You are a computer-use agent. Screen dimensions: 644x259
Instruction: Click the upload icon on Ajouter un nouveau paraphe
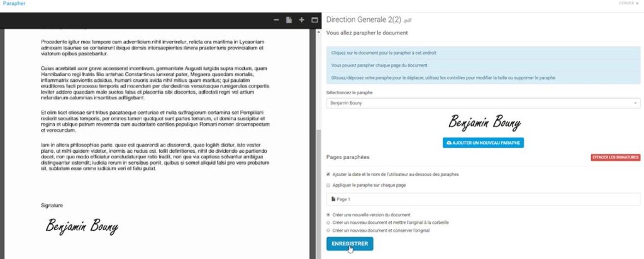coord(449,143)
